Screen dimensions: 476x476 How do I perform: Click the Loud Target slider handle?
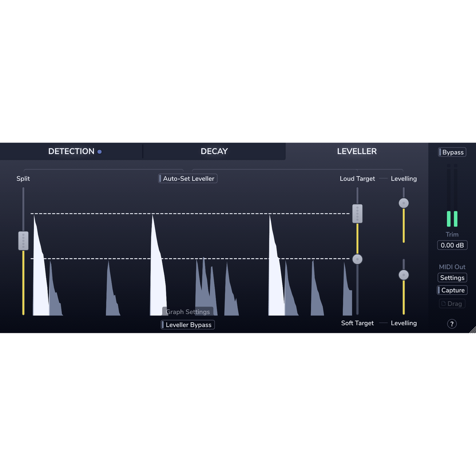(x=357, y=214)
